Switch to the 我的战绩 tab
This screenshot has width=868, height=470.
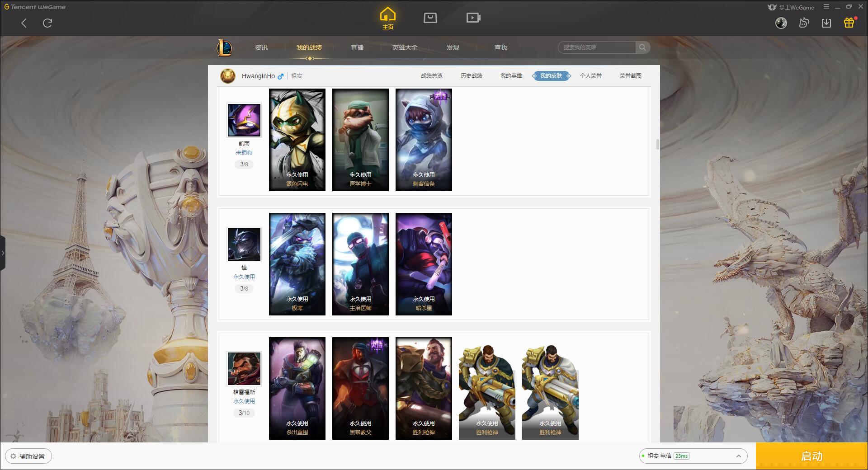[309, 47]
